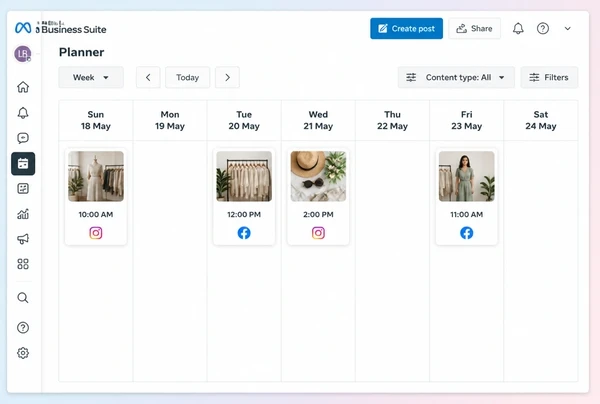Select the Planner calendar sidebar icon
This screenshot has height=404, width=600.
click(23, 164)
